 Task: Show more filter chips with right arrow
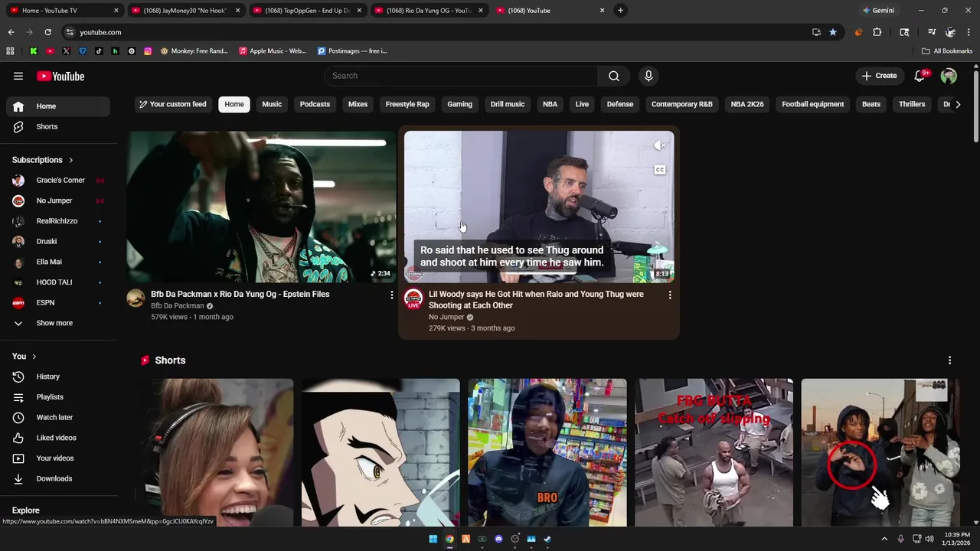(957, 104)
